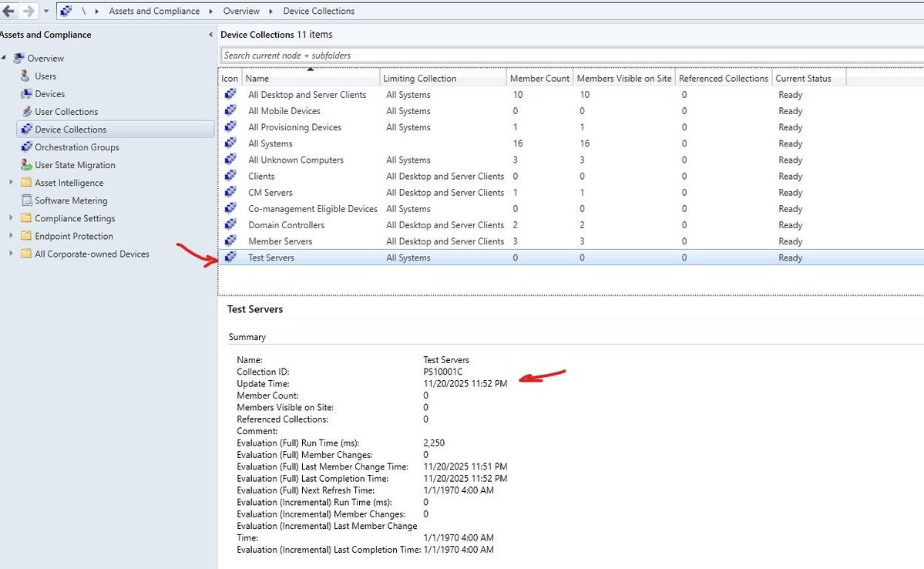The height and width of the screenshot is (569, 924).
Task: Sort collections by the Member Count column header
Action: click(x=539, y=77)
